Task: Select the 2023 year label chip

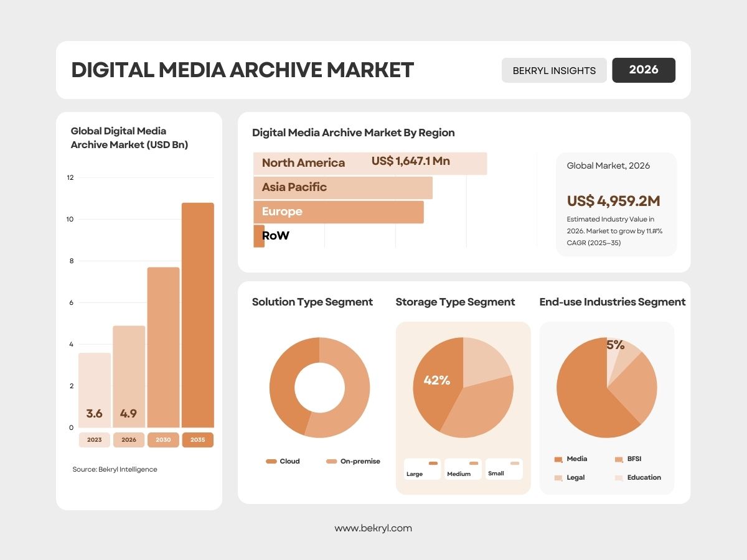Action: click(x=95, y=440)
